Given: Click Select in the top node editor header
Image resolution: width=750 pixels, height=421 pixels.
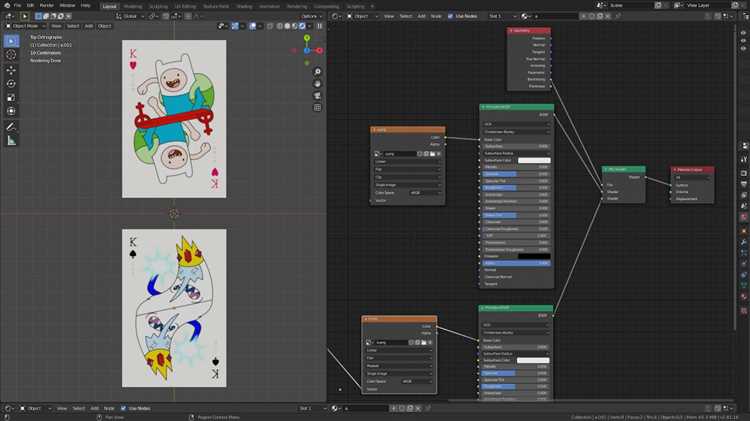Looking at the screenshot, I should (x=406, y=16).
